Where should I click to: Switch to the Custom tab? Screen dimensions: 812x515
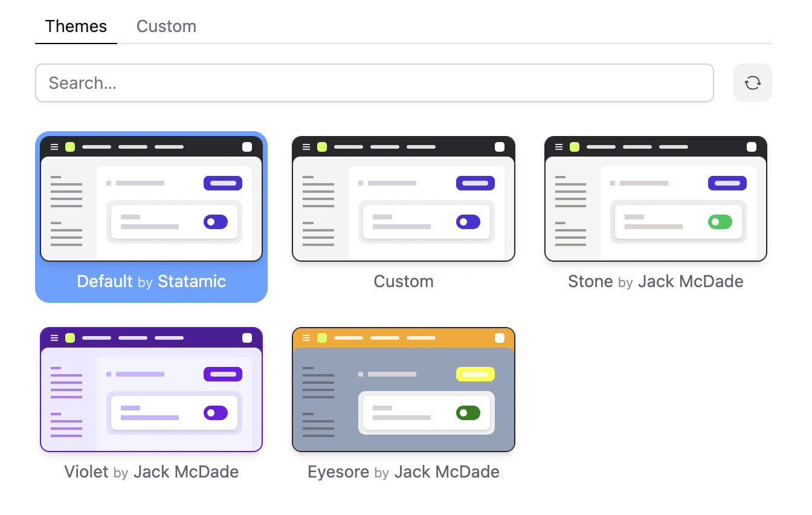tap(166, 26)
